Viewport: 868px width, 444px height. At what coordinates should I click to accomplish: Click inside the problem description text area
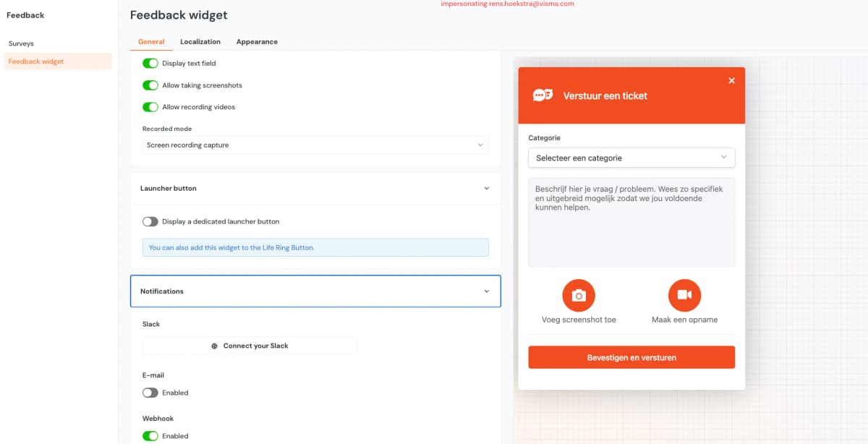click(631, 223)
